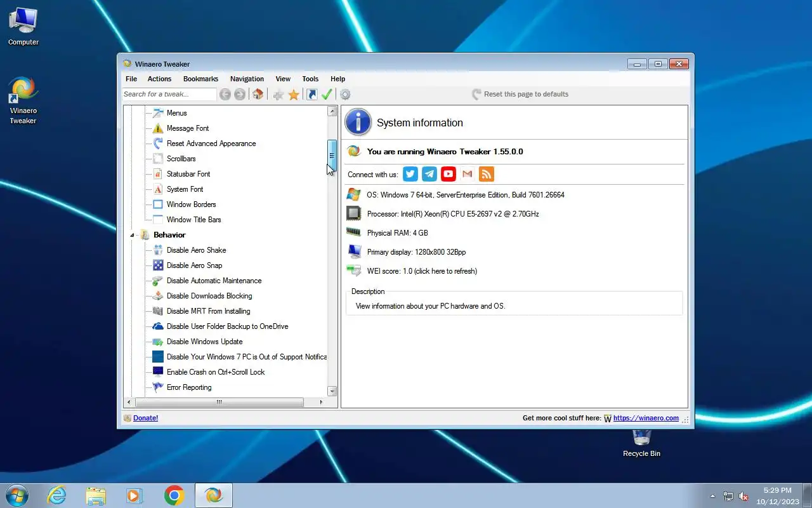Click the Winaero Tweaker desktop shortcut
Screen dimensions: 812x508
point(23,100)
